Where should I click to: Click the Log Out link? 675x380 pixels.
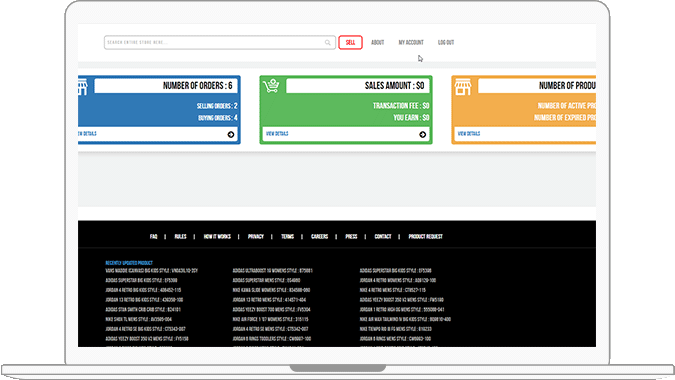tap(446, 43)
